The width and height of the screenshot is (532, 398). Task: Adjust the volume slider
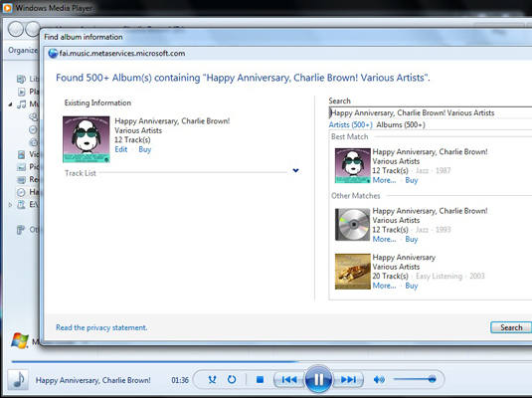(415, 379)
